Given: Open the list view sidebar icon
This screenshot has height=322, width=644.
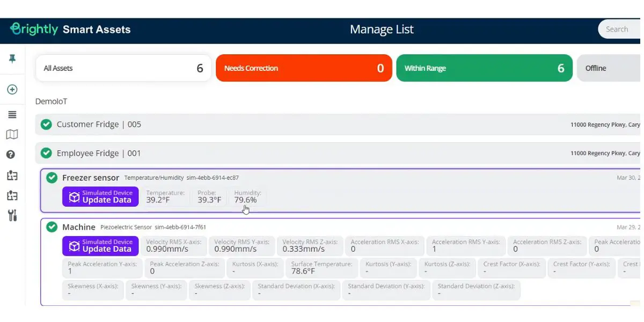Looking at the screenshot, I should 12,114.
